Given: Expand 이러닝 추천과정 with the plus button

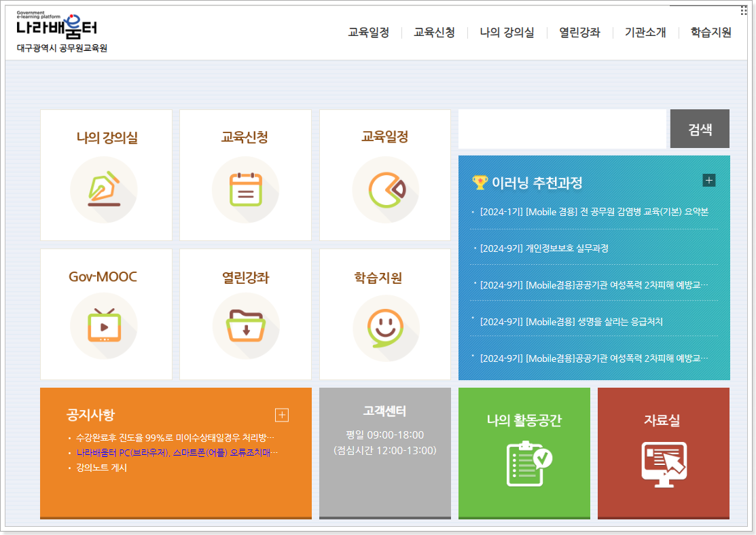Looking at the screenshot, I should pos(709,181).
